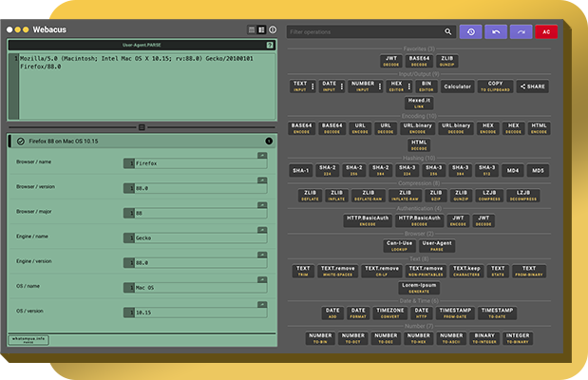Click the undo arrow button
Image resolution: width=588 pixels, height=380 pixels.
coord(495,32)
